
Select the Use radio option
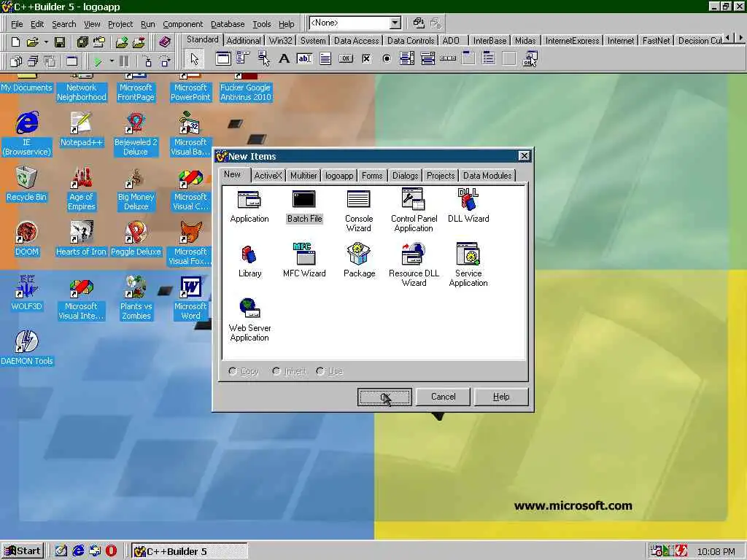click(329, 371)
